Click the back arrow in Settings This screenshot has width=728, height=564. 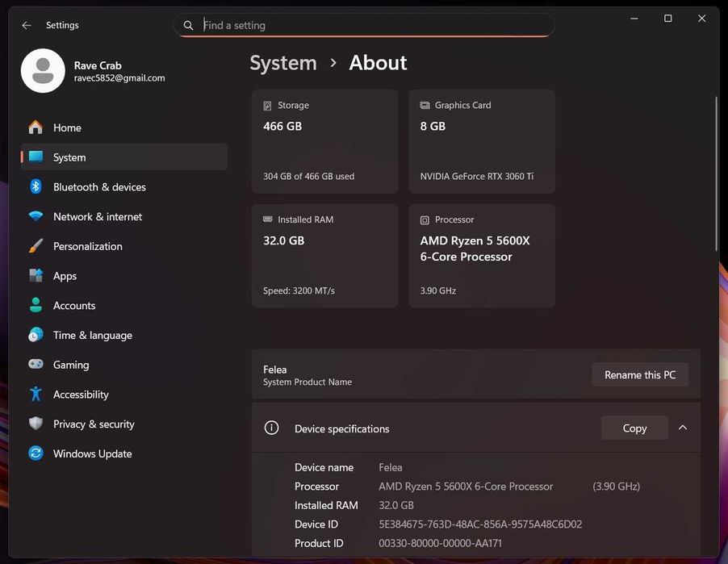tap(27, 25)
